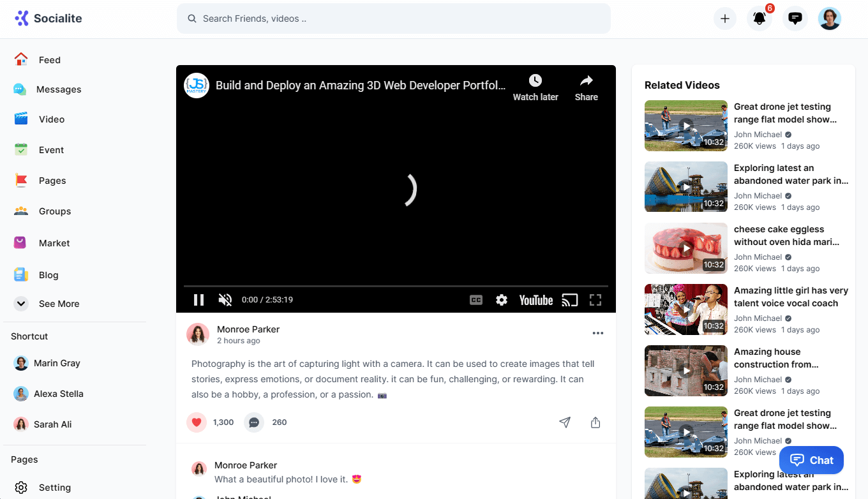Click the blue Chat button
Image resolution: width=868 pixels, height=499 pixels.
(x=811, y=460)
